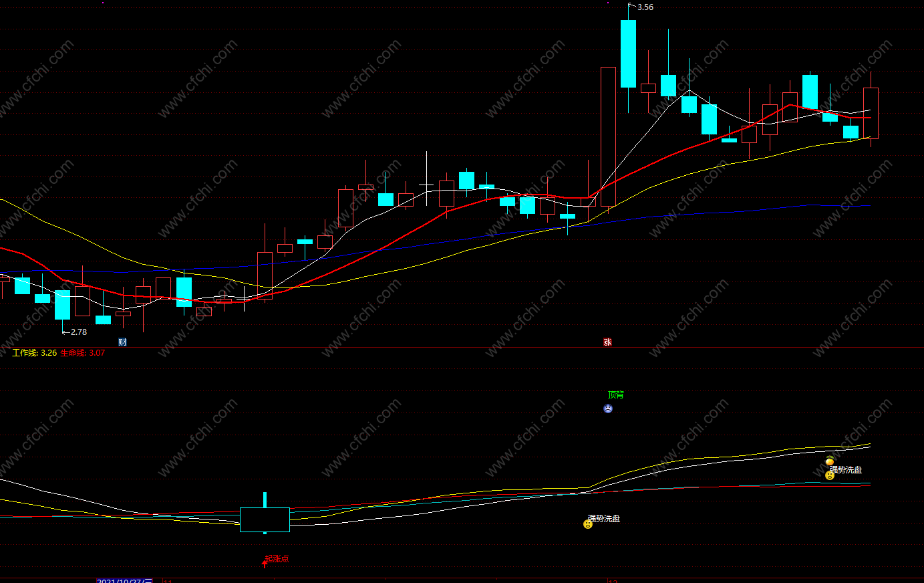Click the yellow face icon of the earlier 强势洗盘 signal
This screenshot has height=583, width=924.
[588, 524]
